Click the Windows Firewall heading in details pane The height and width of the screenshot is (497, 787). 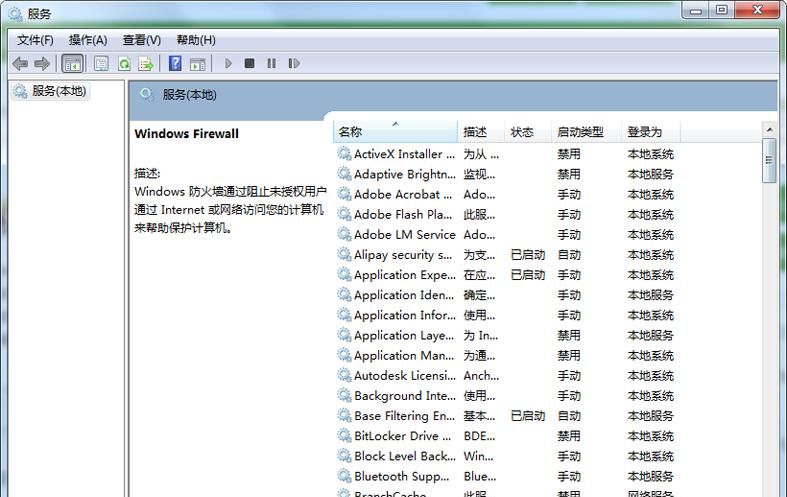tap(187, 134)
